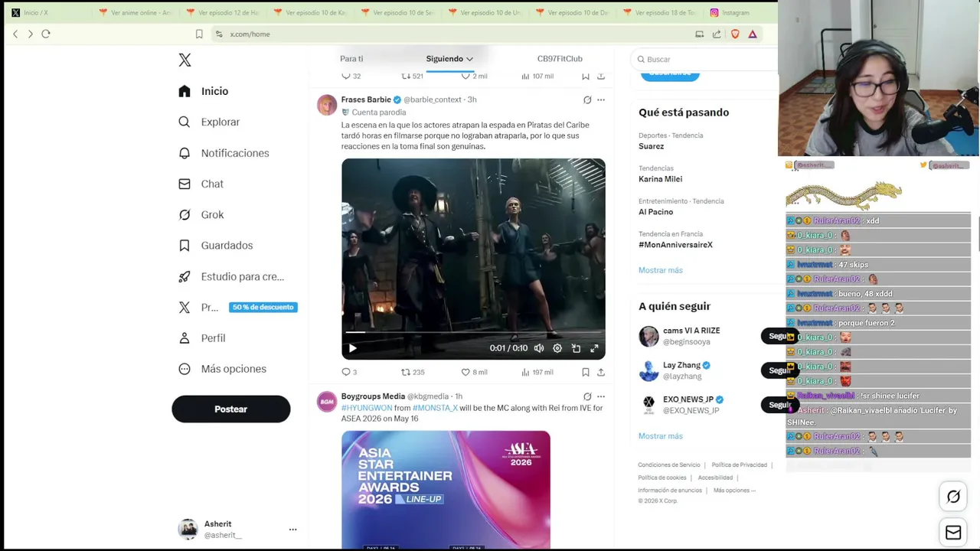Seek on the video progress bar
Screen dimensions: 980x551
coord(473,332)
